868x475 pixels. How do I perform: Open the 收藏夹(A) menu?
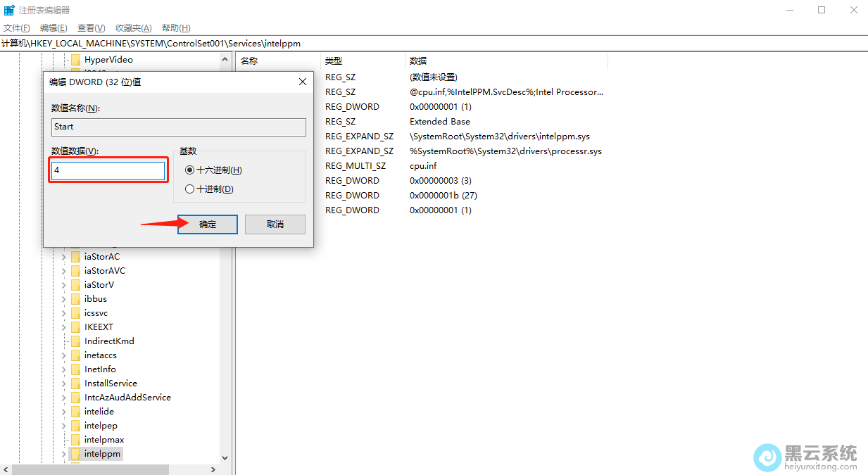click(133, 28)
